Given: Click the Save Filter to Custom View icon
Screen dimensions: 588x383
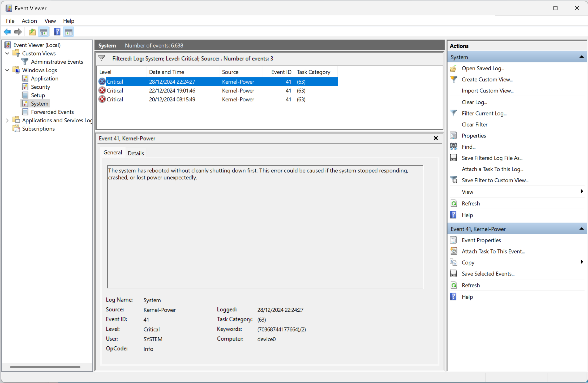Looking at the screenshot, I should (454, 180).
